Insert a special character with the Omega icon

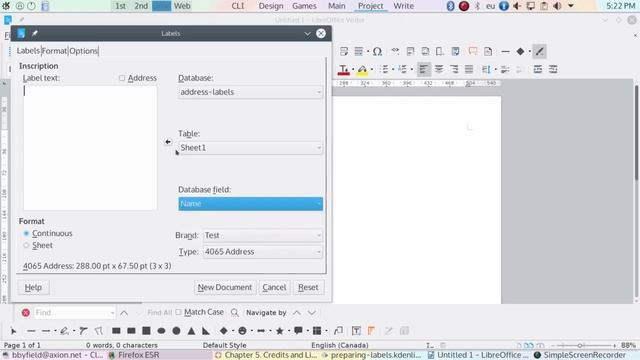pyautogui.click(x=377, y=51)
